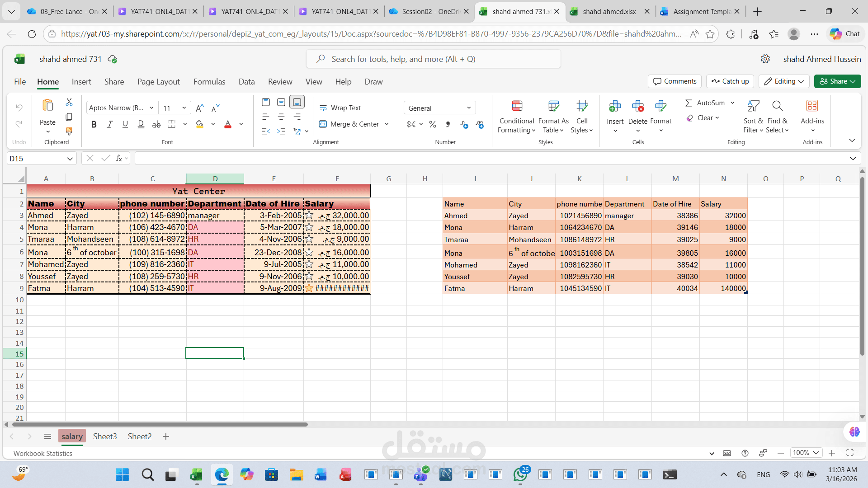
Task: Click the Find & Select icon
Action: tap(777, 106)
